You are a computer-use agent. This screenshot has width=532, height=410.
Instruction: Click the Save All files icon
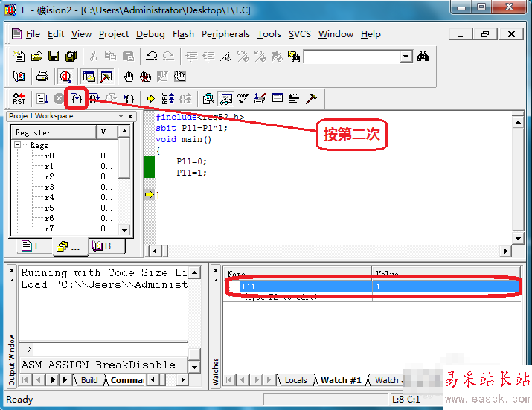[71, 56]
